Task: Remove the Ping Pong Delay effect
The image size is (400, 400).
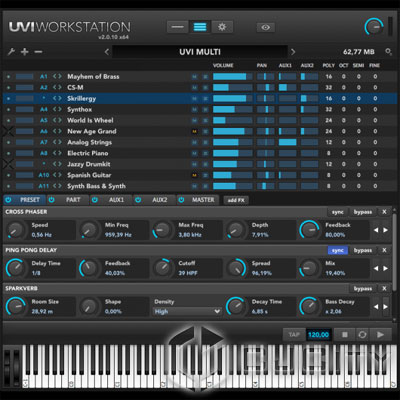Action: [x=384, y=250]
